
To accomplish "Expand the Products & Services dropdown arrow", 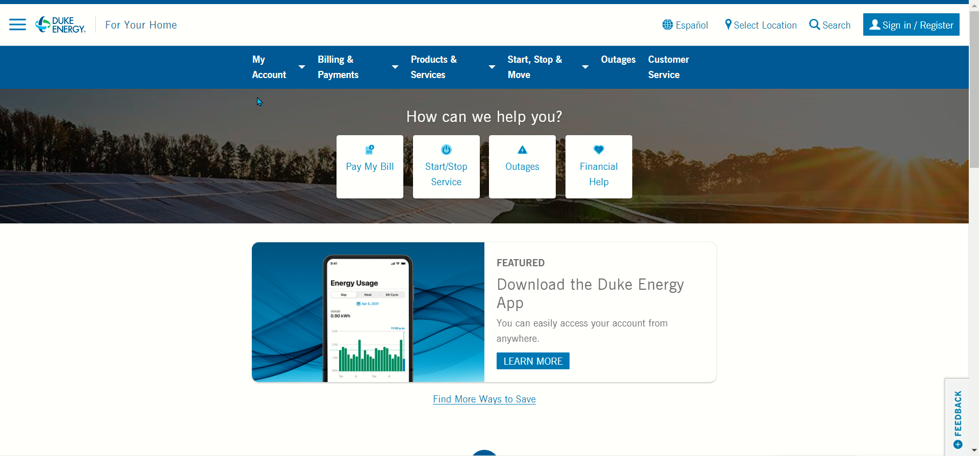I will pyautogui.click(x=492, y=67).
